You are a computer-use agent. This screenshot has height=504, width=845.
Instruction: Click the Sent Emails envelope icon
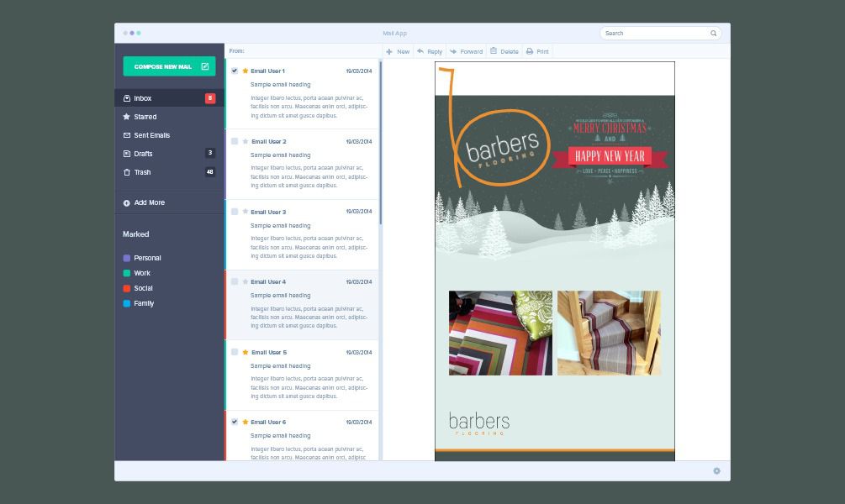pyautogui.click(x=127, y=135)
